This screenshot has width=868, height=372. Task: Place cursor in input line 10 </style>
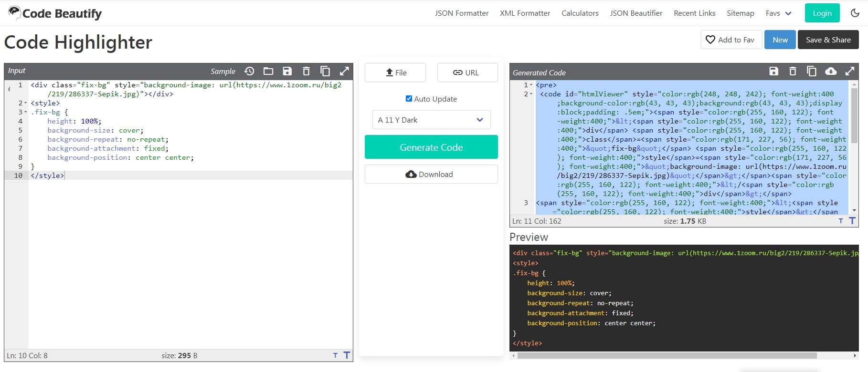point(47,176)
